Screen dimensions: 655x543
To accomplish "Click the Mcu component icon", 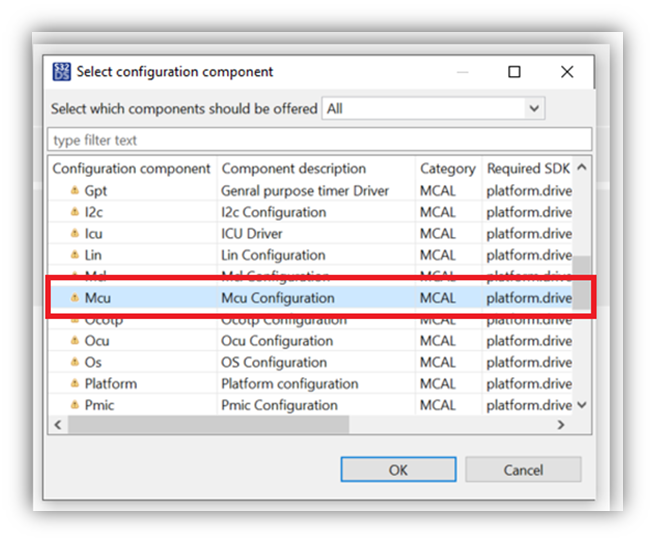I will (74, 298).
